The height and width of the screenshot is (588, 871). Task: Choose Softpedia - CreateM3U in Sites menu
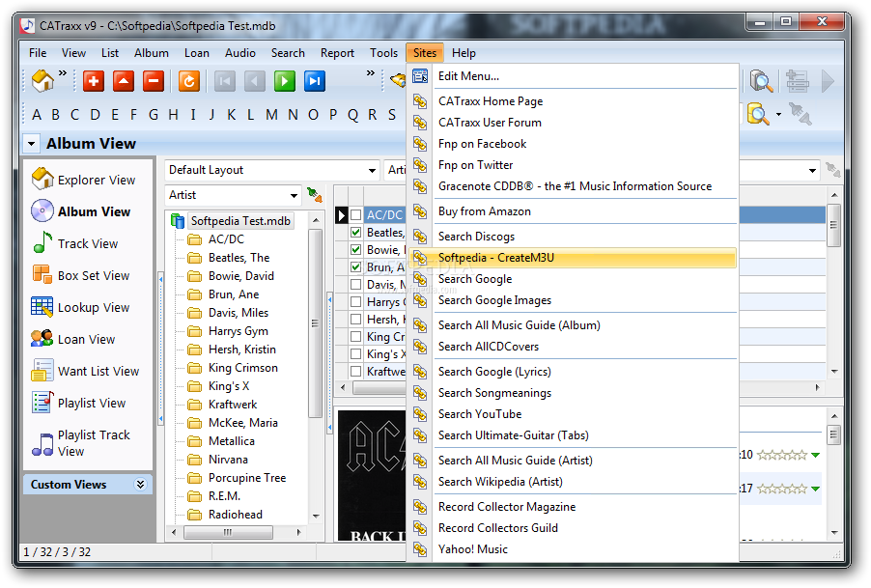point(573,258)
